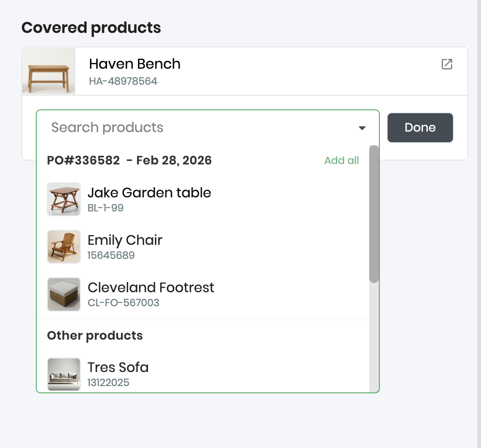Image resolution: width=481 pixels, height=448 pixels.
Task: Click SKU BL-1-99 under Jake Garden table
Action: 105,208
